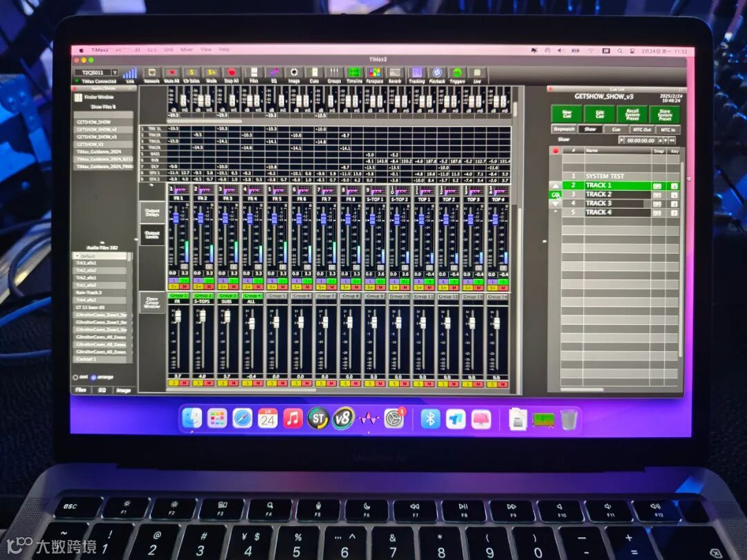Screen dimensions: 747x560
Task: Open Launchpad from the Dock
Action: point(217,418)
